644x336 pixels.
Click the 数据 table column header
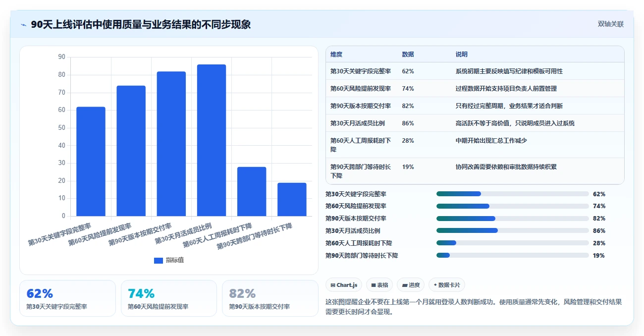408,55
